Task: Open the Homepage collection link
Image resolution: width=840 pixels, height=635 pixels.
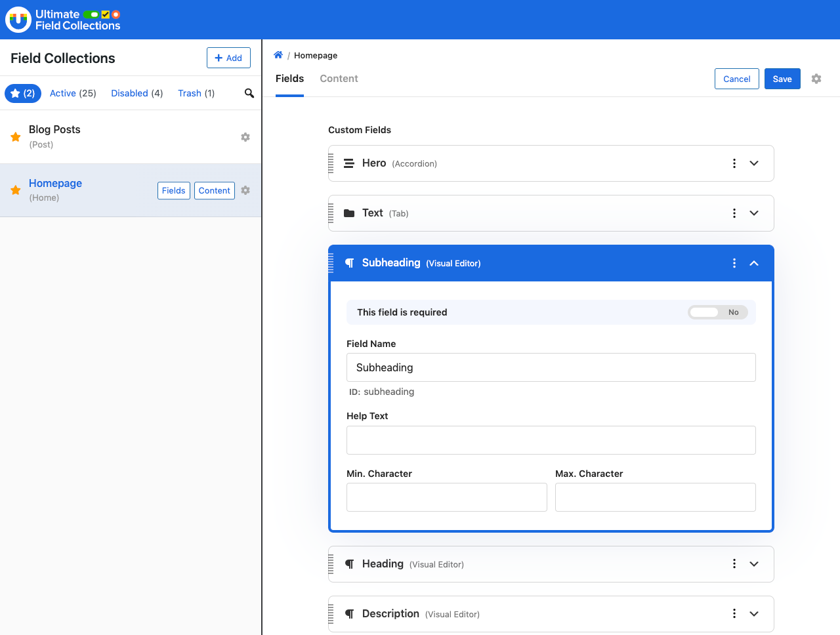Action: [x=55, y=183]
